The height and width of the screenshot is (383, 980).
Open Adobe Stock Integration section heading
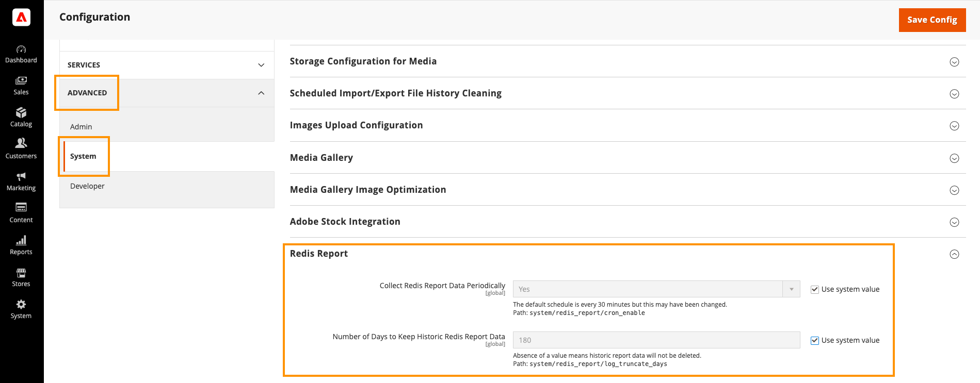(x=345, y=222)
